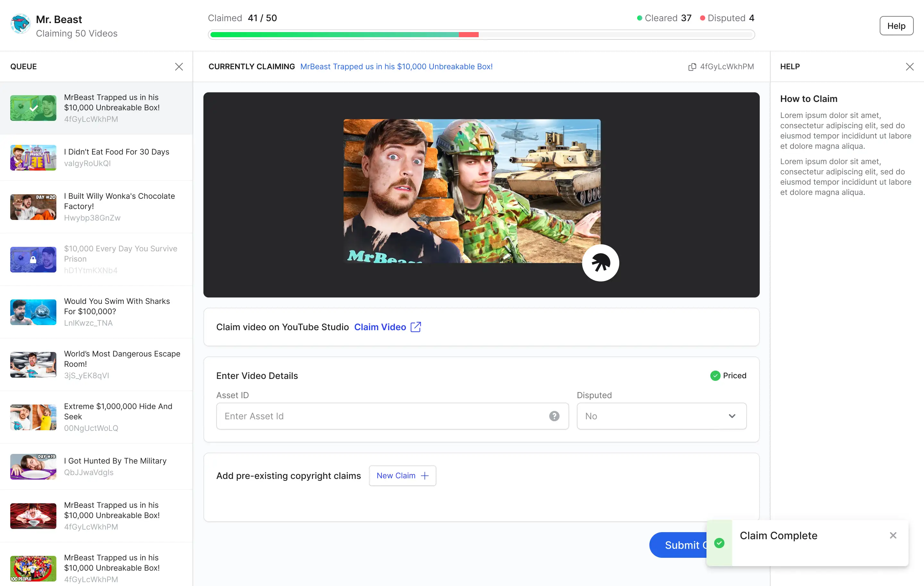Open the Disputed dropdown showing No
The image size is (924, 586).
click(662, 416)
